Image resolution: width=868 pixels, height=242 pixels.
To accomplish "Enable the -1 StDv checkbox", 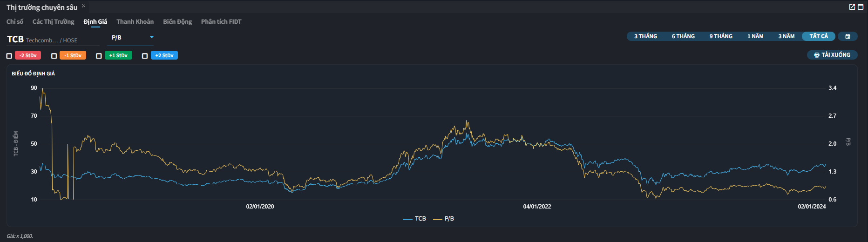I will click(x=54, y=56).
